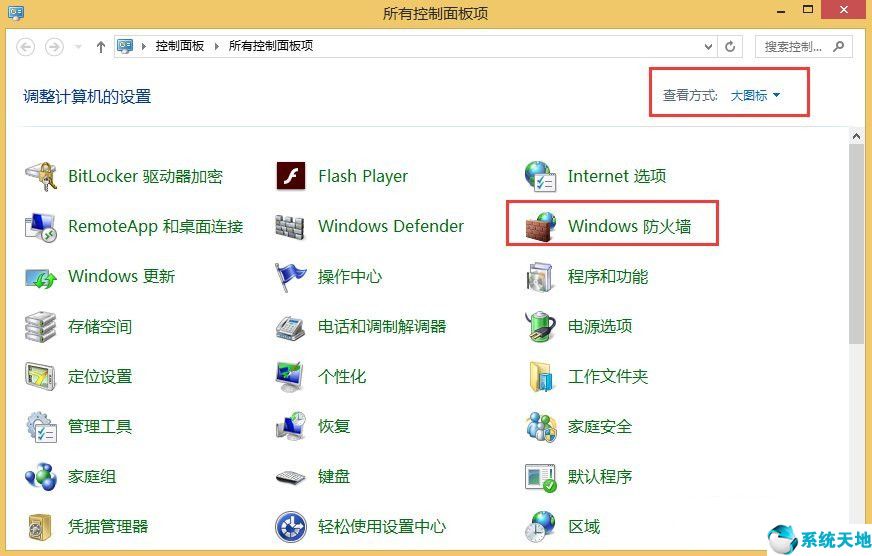Open the Windows Defender text link
This screenshot has width=872, height=556.
(x=391, y=226)
